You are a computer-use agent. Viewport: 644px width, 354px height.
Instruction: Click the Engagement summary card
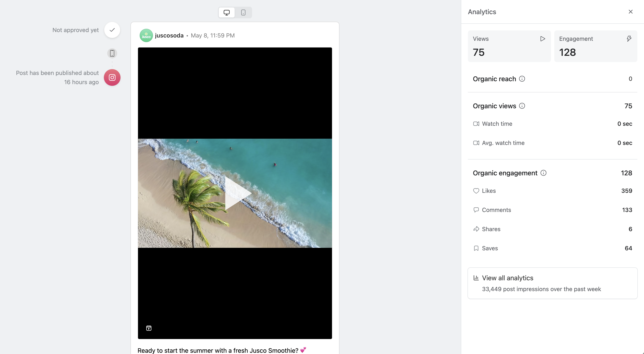click(595, 46)
